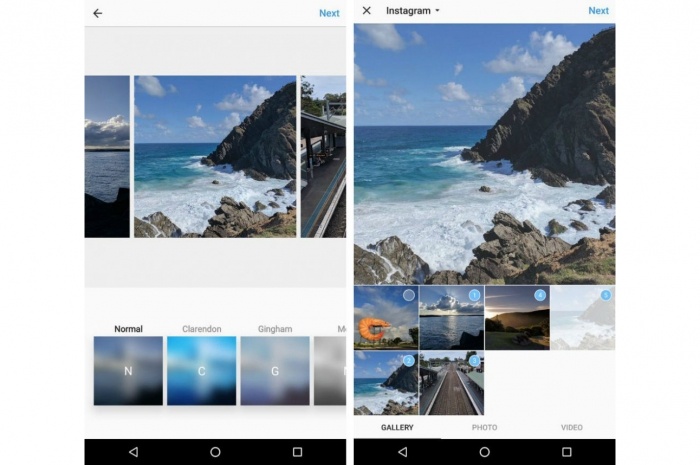The height and width of the screenshot is (465, 700).
Task: Apply the Clarendon filter
Action: (201, 370)
